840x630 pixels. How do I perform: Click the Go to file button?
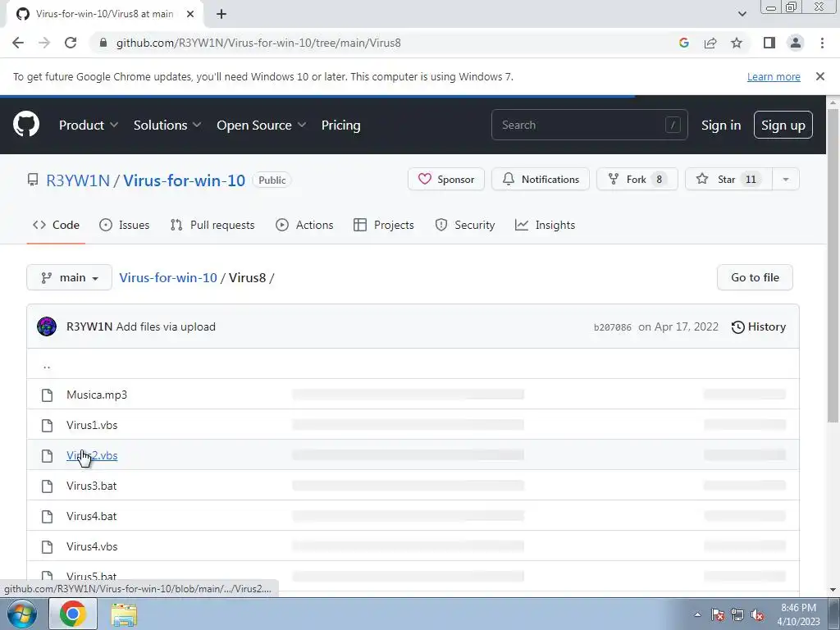[x=755, y=277]
